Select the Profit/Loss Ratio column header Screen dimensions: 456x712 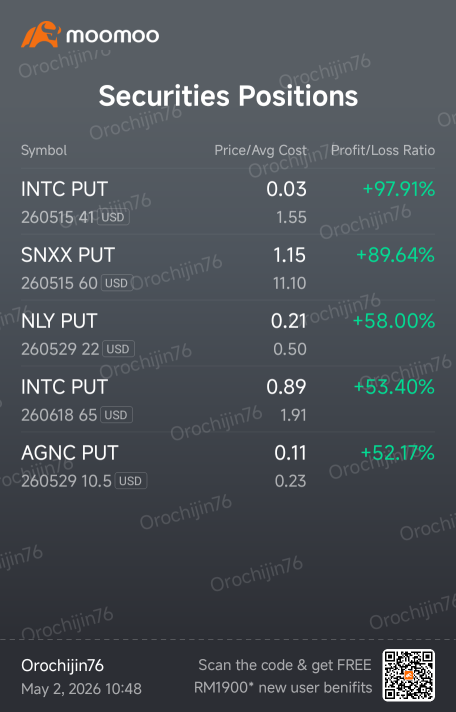coord(383,150)
